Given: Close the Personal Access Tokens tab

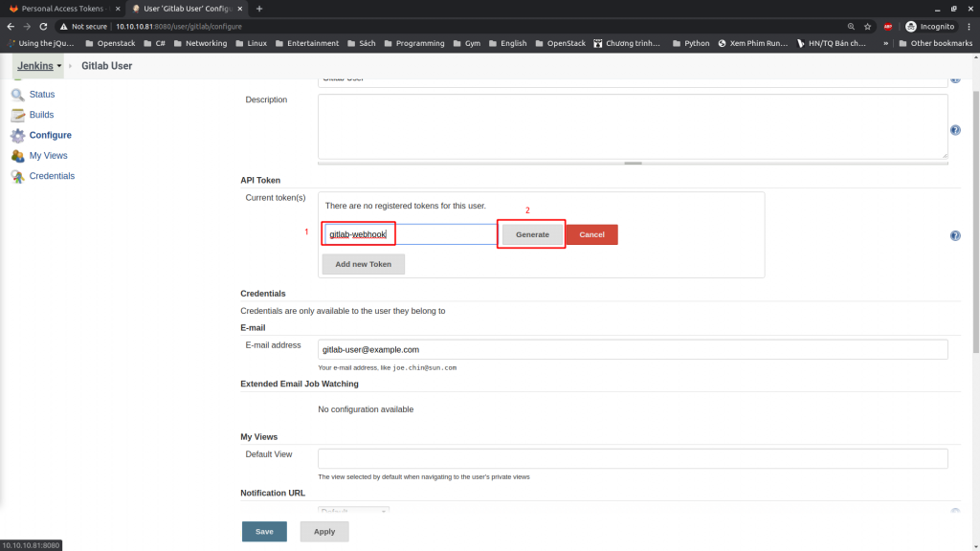Looking at the screenshot, I should [x=118, y=9].
